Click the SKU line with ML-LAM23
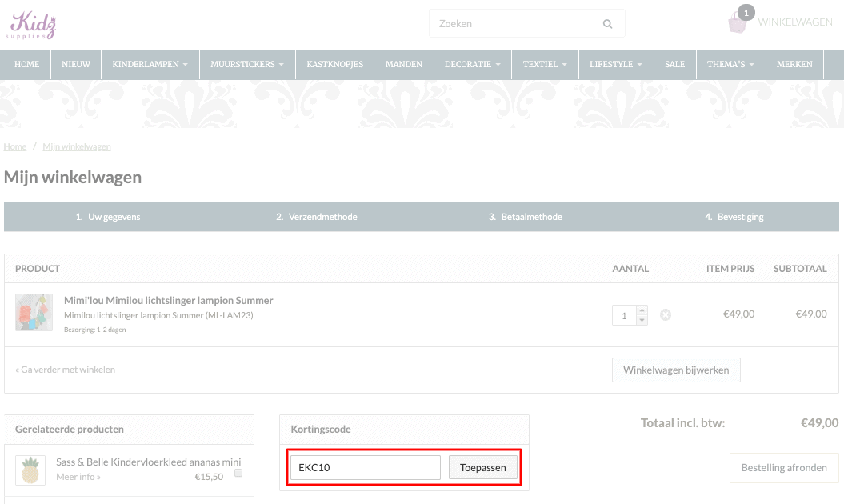The height and width of the screenshot is (504, 844). [158, 315]
